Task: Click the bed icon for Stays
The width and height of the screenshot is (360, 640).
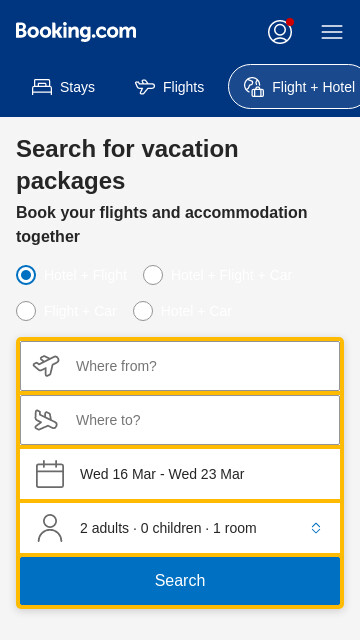Action: [x=42, y=87]
